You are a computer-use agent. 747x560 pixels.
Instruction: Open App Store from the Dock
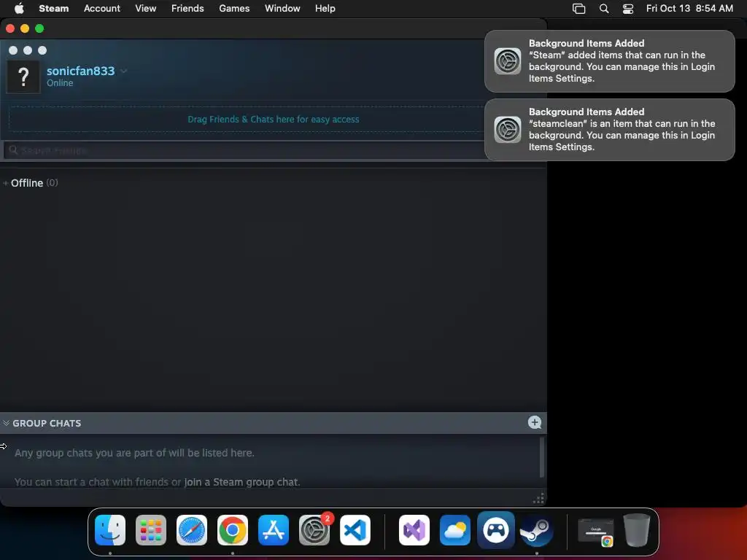click(274, 530)
